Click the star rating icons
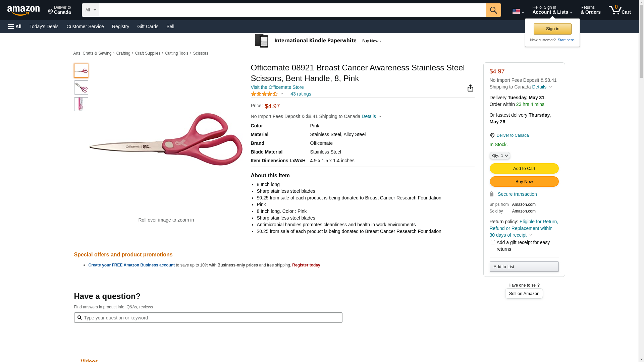Screen dimensions: 644x362 (264, 94)
